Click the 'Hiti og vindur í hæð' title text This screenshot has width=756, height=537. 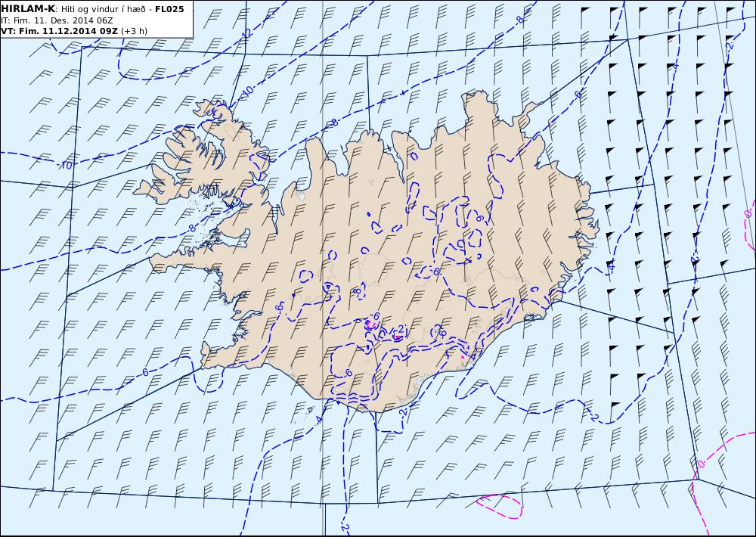coord(103,10)
